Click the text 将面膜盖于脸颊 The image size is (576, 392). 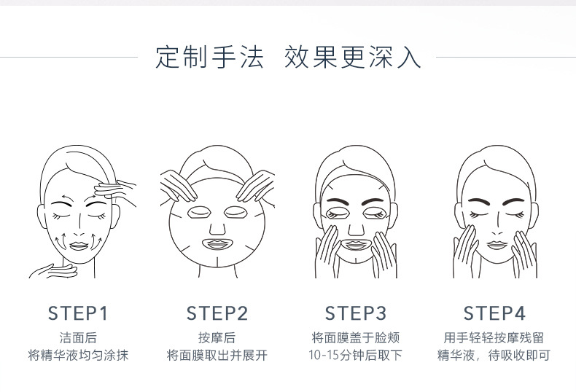[355, 337]
